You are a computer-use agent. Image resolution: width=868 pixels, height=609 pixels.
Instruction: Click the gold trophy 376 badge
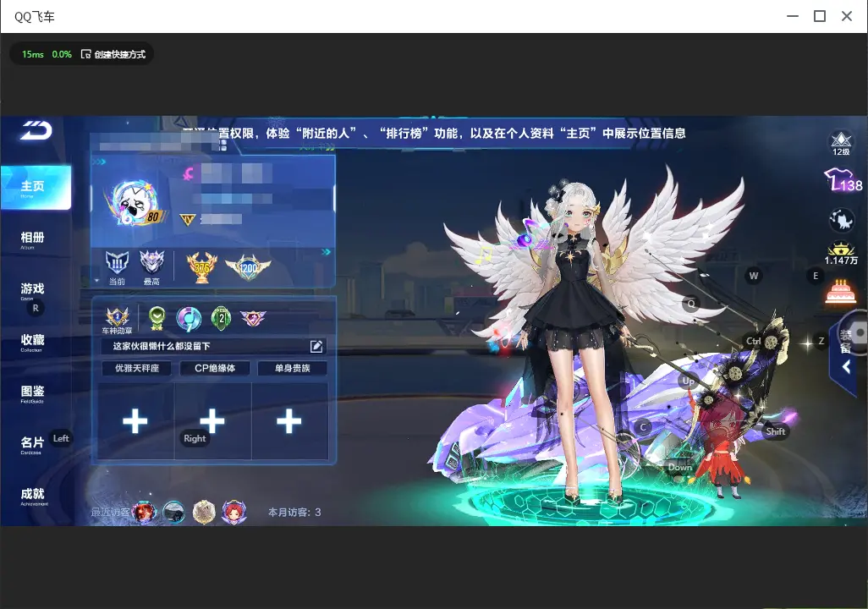coord(201,267)
